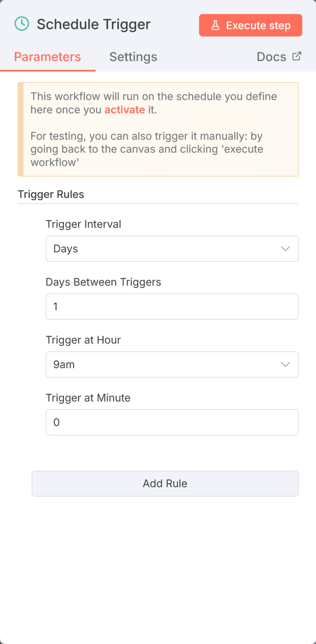316x644 pixels.
Task: Select the Parameters tab
Action: 47,57
